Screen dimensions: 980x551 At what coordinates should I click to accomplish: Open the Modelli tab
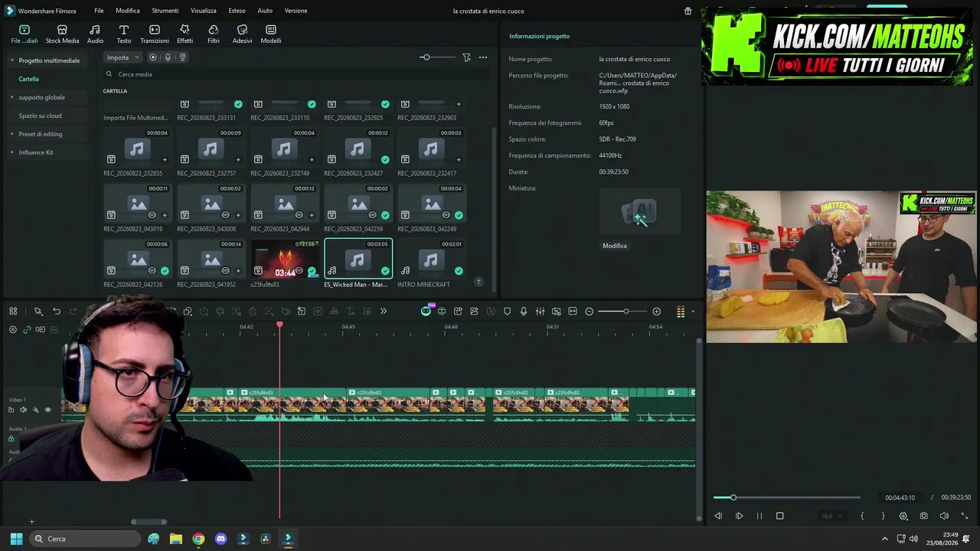point(271,34)
